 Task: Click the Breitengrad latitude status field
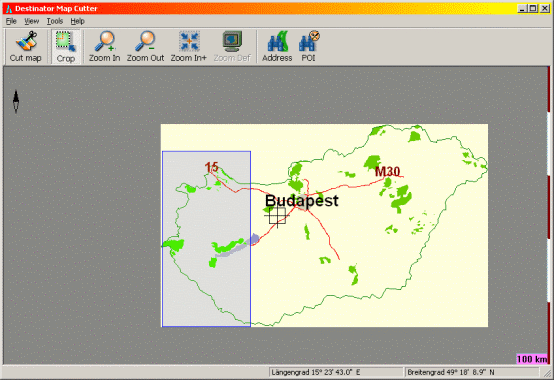[x=472, y=372]
